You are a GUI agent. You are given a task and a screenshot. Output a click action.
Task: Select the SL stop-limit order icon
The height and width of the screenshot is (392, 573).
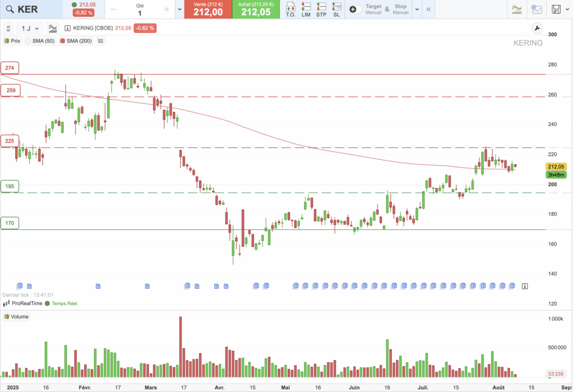click(336, 10)
